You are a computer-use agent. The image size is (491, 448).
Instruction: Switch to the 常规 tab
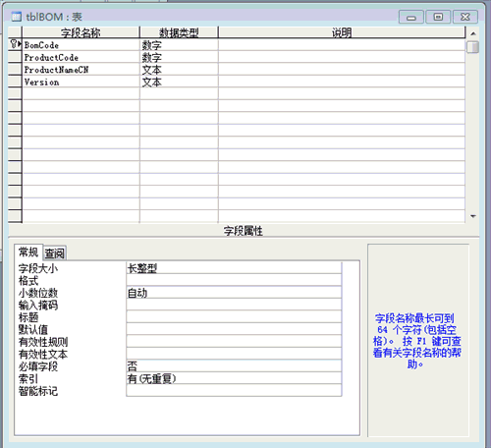[28, 252]
